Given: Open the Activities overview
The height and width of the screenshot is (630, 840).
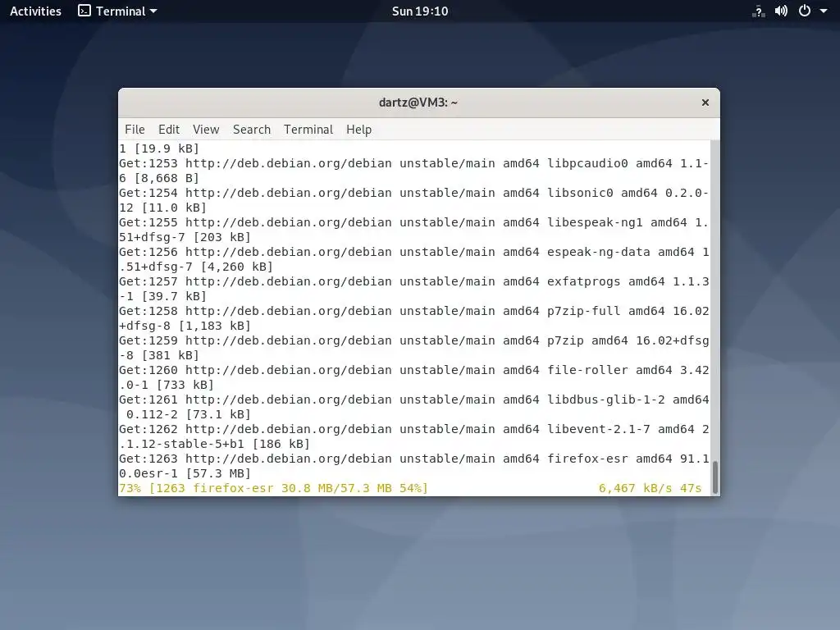Looking at the screenshot, I should 35,11.
